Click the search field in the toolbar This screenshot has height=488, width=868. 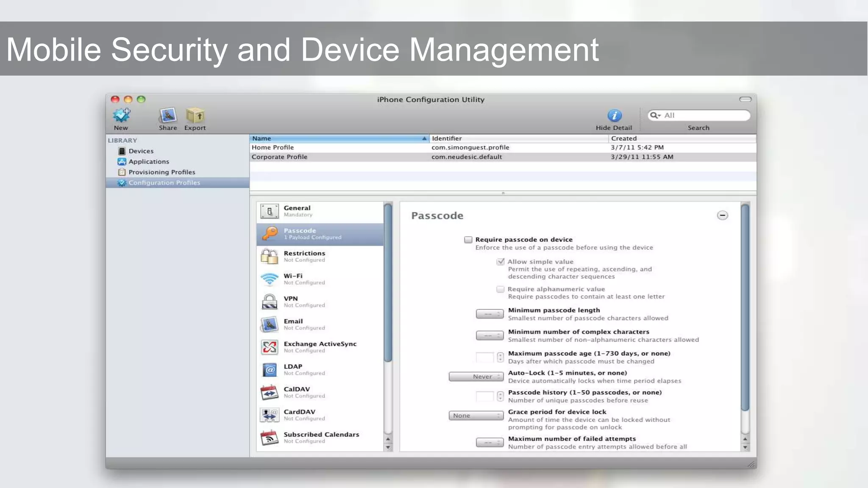699,115
